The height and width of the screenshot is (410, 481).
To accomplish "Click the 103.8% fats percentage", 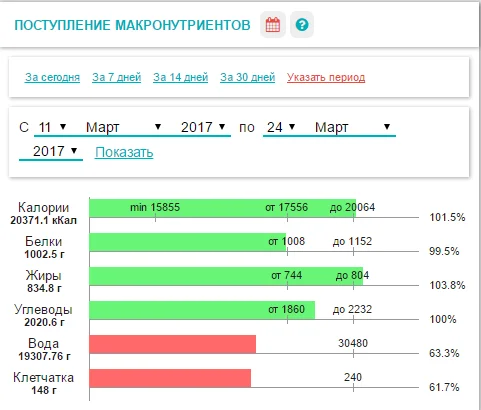I will click(447, 285).
